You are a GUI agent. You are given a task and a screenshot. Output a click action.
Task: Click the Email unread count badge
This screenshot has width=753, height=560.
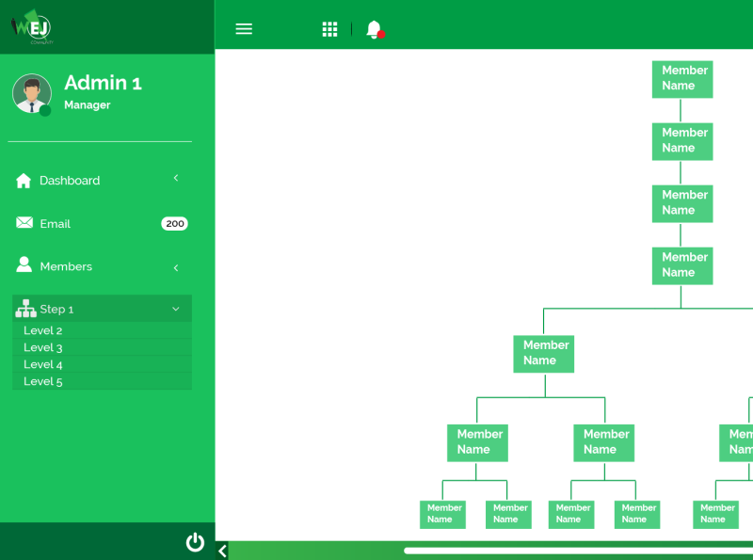174,223
